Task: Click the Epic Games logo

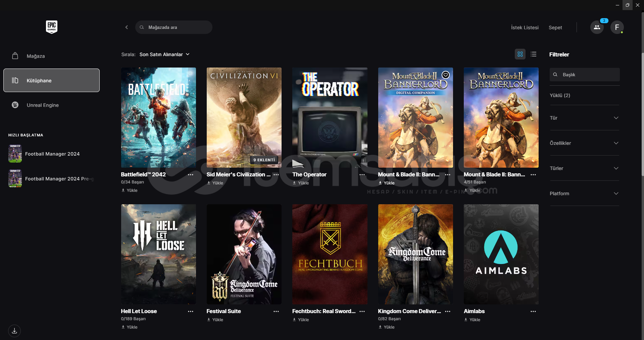Action: coord(52,27)
